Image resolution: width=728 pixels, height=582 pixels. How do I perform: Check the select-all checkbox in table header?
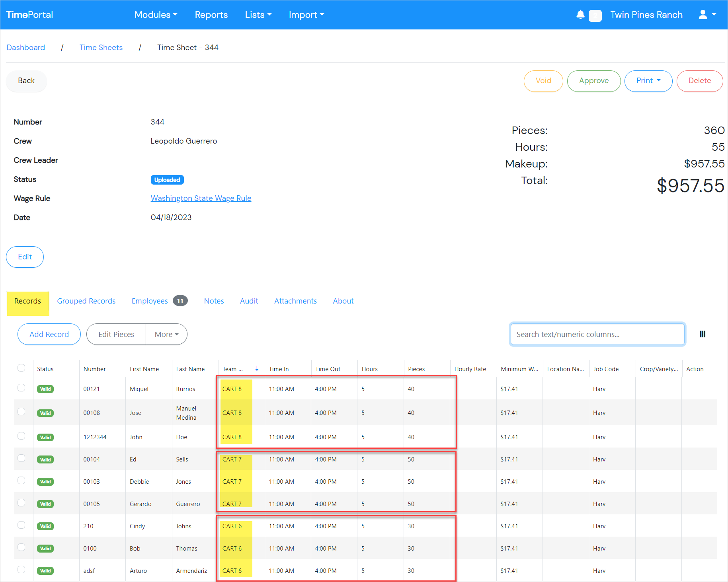click(21, 368)
